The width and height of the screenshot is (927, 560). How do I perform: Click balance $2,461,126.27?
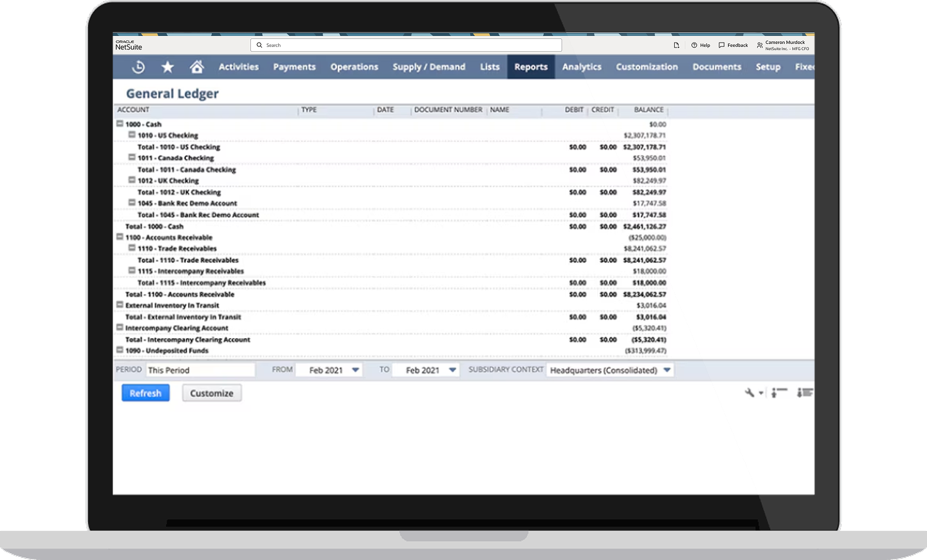pyautogui.click(x=645, y=226)
